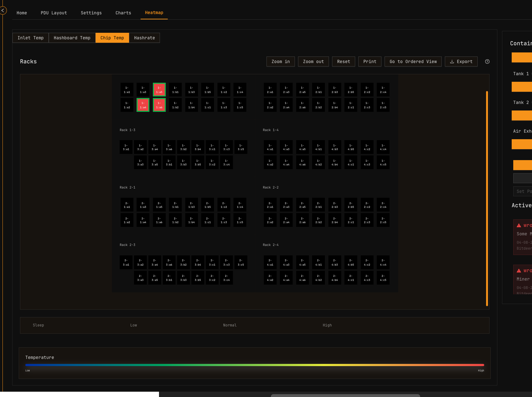Screen dimensions: 532x397
Task: Click the Zoom out button
Action: coord(313,61)
